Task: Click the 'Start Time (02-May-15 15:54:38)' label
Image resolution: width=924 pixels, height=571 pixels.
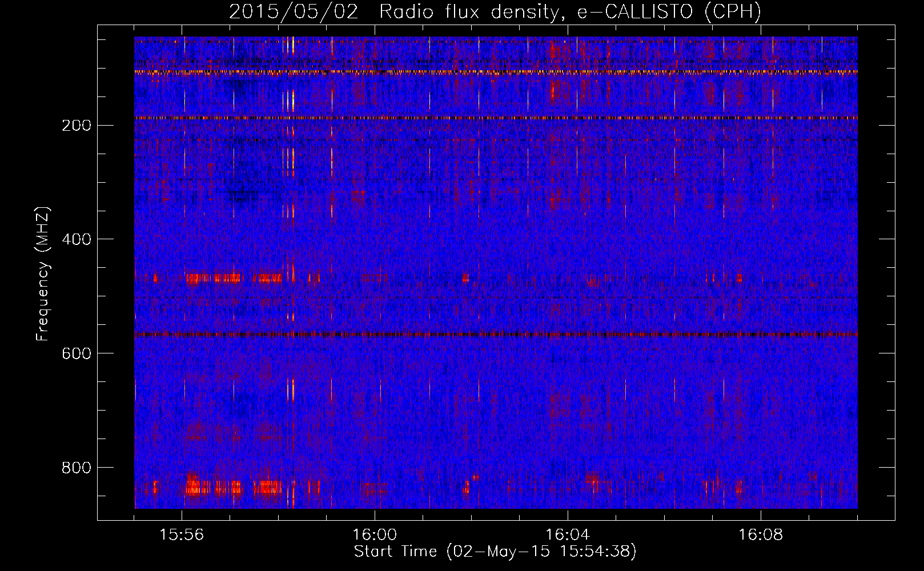Action: coord(495,552)
